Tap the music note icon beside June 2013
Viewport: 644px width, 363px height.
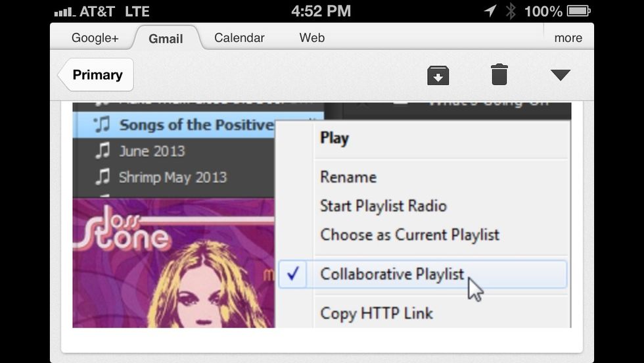pos(103,151)
